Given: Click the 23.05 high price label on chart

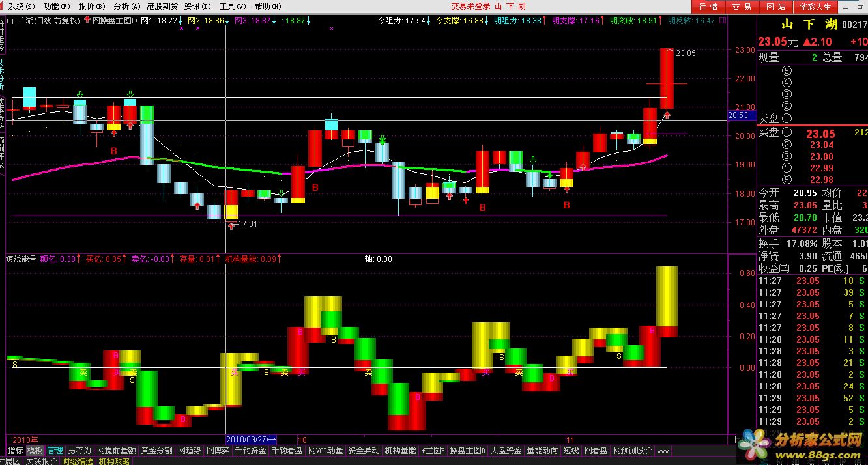Looking at the screenshot, I should point(685,53).
